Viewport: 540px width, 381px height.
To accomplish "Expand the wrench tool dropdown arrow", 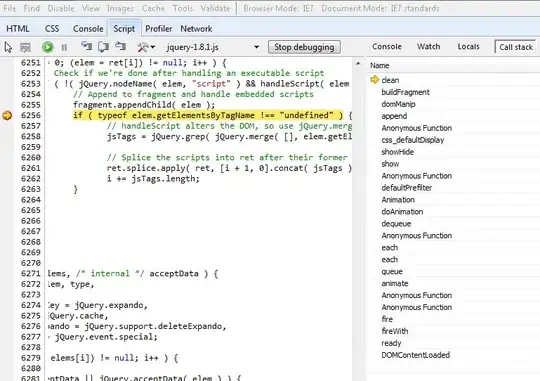I will click(153, 47).
